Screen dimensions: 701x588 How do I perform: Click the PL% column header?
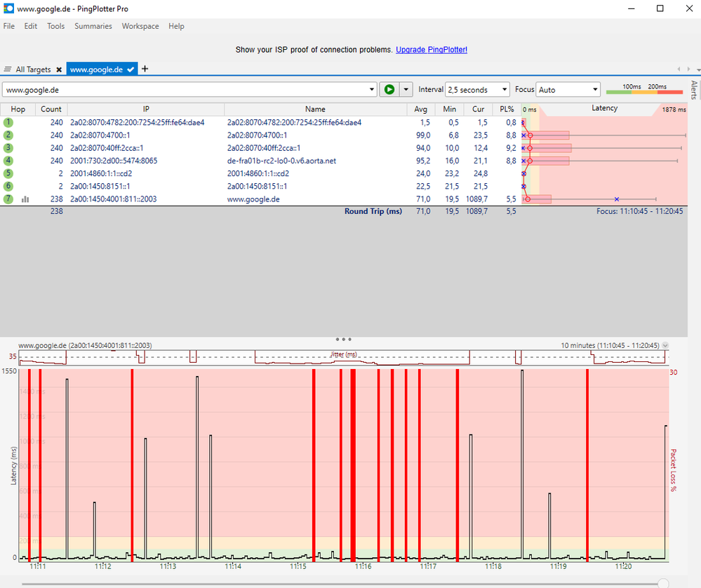507,109
